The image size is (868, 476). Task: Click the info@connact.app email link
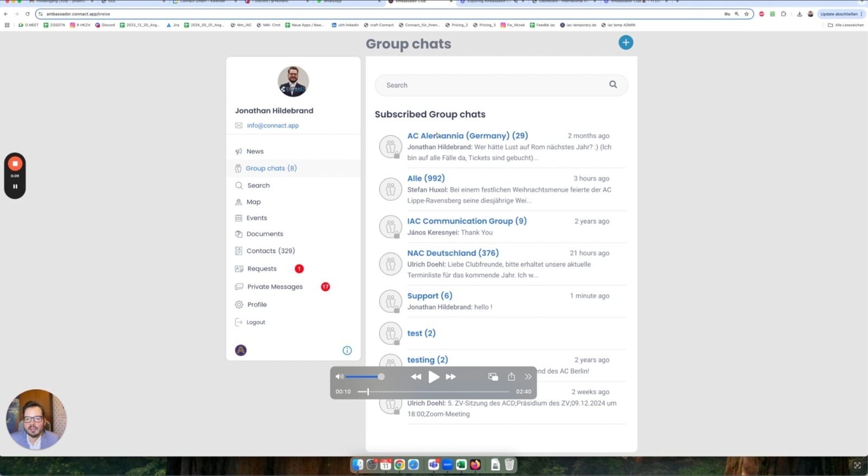click(273, 125)
